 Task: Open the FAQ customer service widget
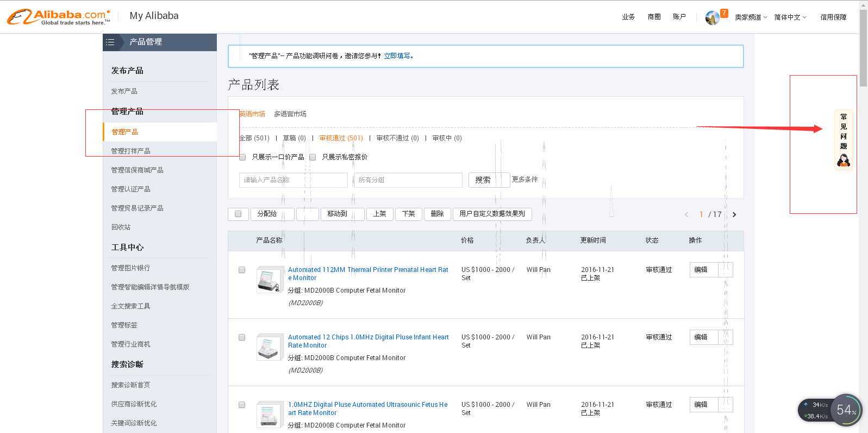coord(844,140)
